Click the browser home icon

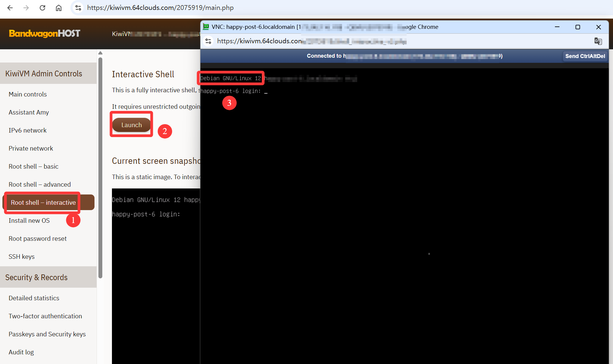(x=59, y=8)
